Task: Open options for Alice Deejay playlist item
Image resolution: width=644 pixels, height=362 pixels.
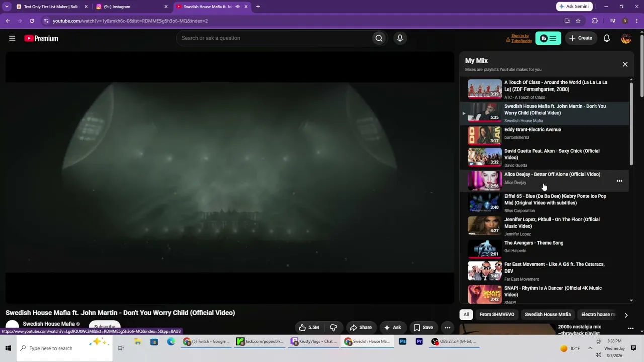Action: [619, 181]
